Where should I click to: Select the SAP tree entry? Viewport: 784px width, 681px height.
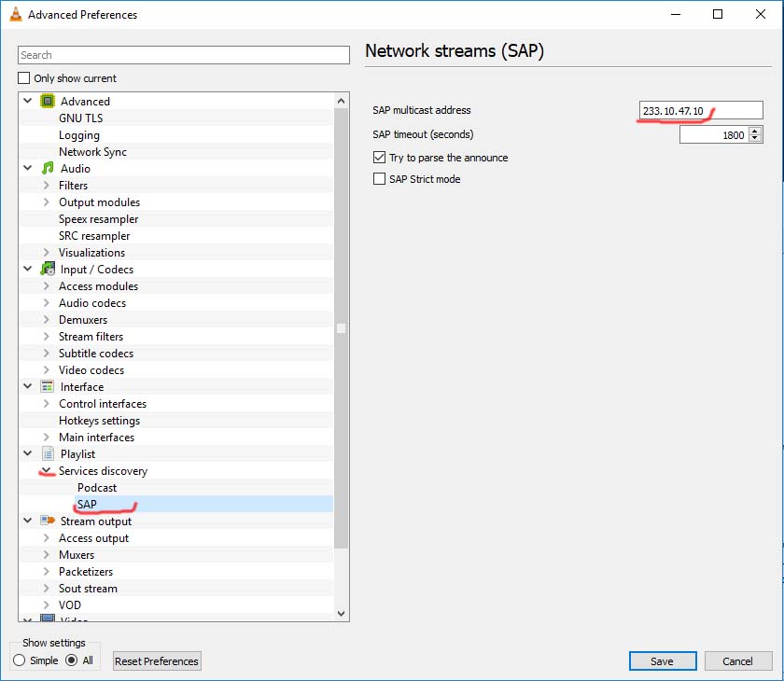[87, 504]
